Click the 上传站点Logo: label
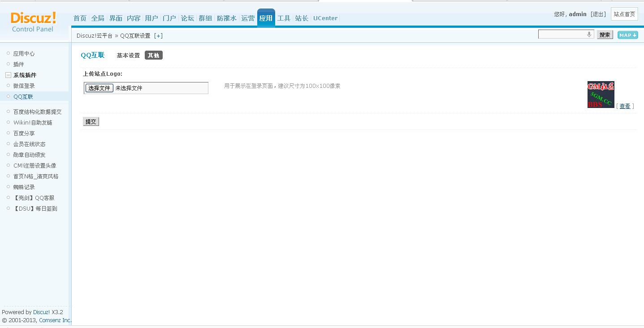Image resolution: width=644 pixels, height=328 pixels. [103, 74]
